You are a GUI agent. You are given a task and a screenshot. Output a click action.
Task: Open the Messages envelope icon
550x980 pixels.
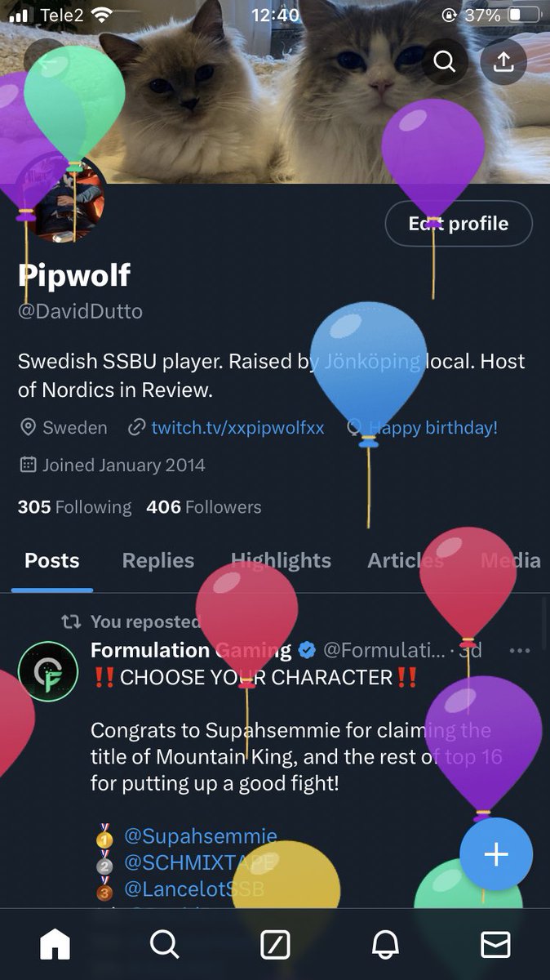click(495, 944)
